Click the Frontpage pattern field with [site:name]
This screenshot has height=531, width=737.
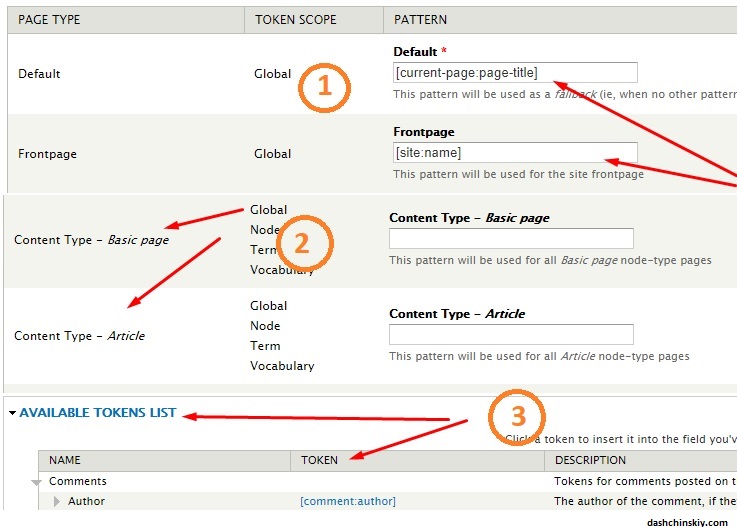click(515, 153)
